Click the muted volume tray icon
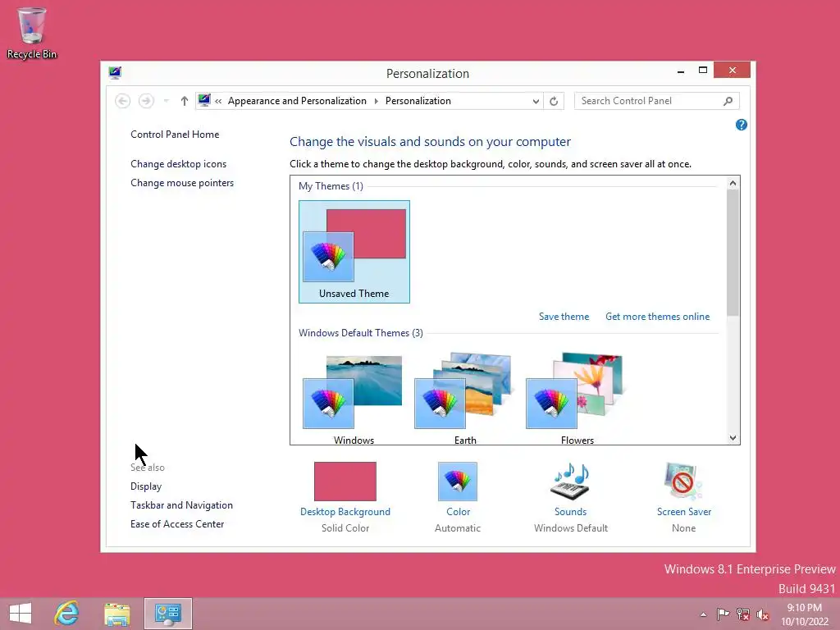Viewport: 840px width, 630px height. [762, 614]
